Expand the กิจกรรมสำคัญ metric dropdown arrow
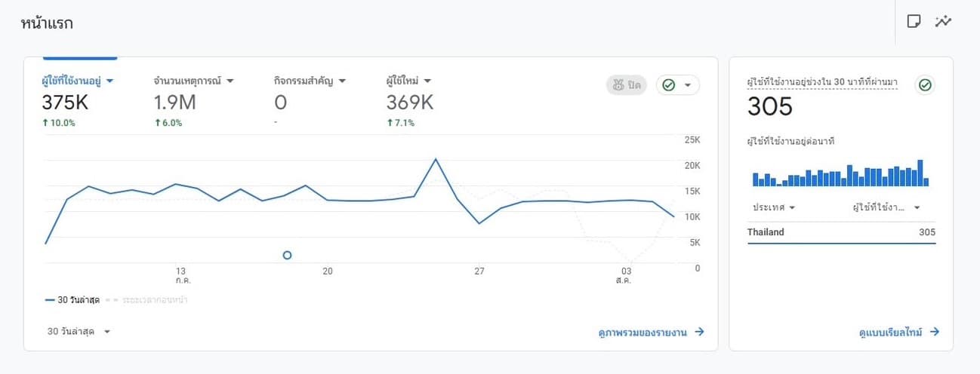The width and height of the screenshot is (980, 374). [342, 81]
